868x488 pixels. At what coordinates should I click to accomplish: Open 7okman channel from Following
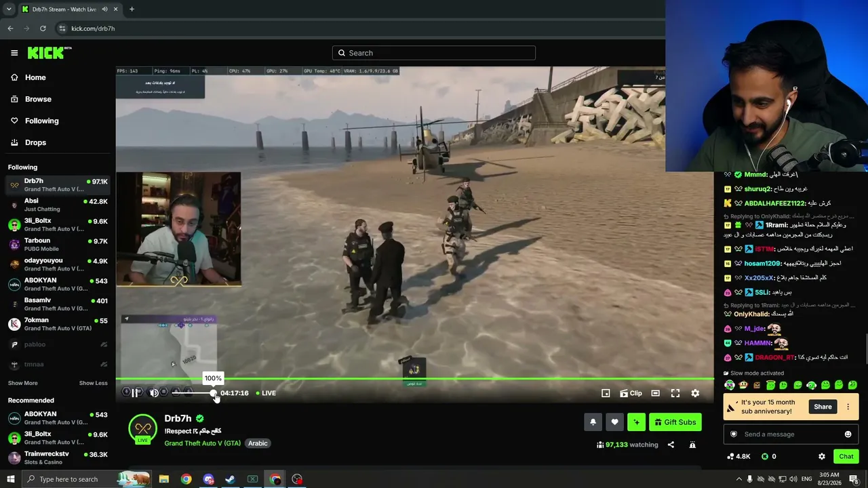58,324
